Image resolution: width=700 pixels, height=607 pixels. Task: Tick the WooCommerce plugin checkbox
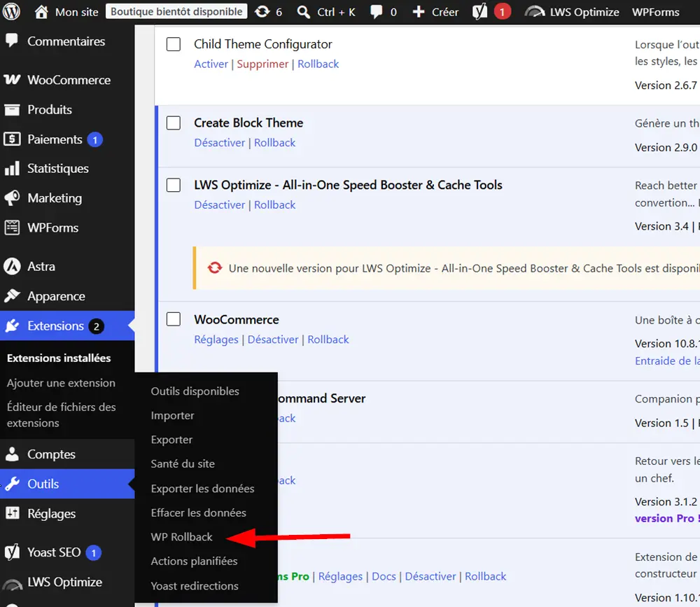[173, 319]
